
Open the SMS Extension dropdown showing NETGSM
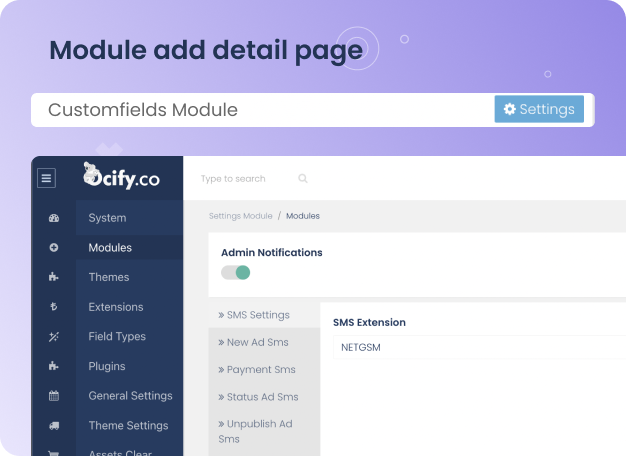478,348
